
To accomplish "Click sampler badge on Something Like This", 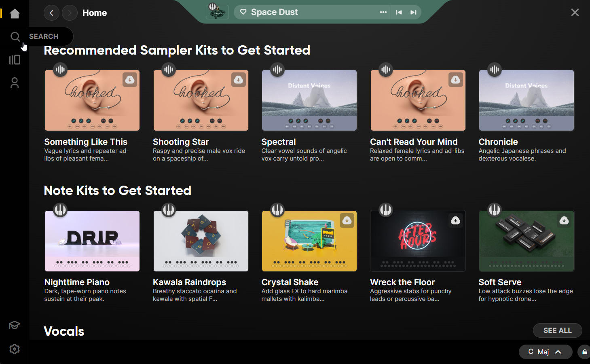I will click(60, 70).
